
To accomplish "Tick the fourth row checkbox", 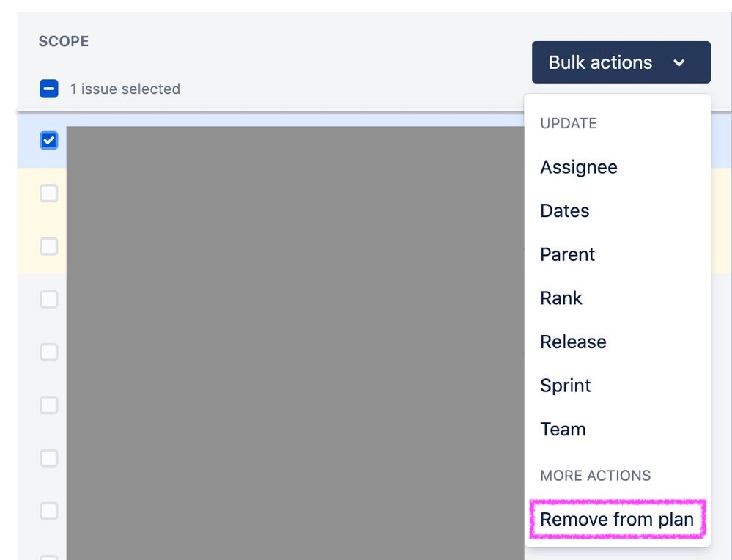I will pyautogui.click(x=49, y=299).
